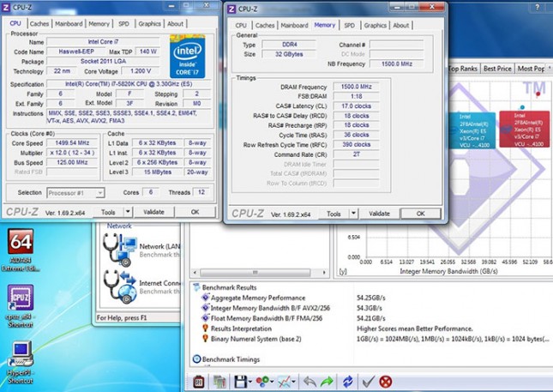
Task: Click the red Intel Xeon E5 chart label
Action: pos(525,130)
